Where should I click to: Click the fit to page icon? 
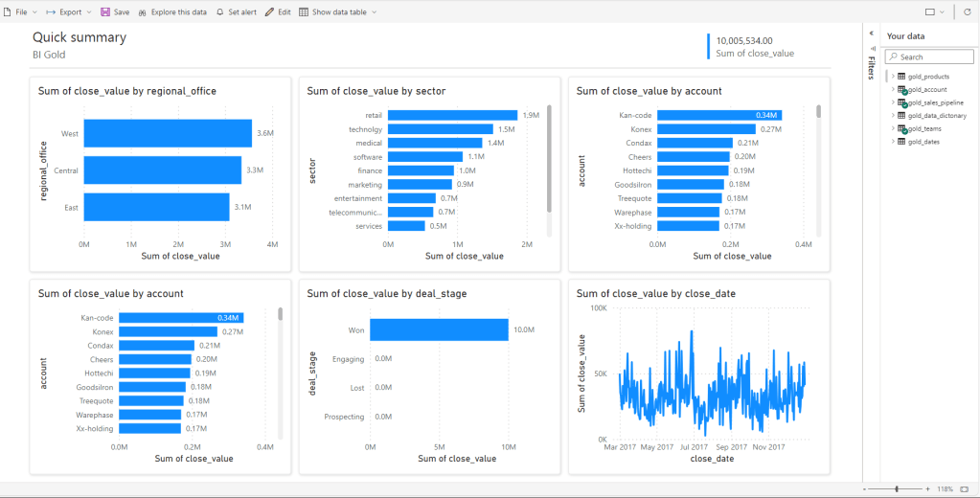[965, 488]
